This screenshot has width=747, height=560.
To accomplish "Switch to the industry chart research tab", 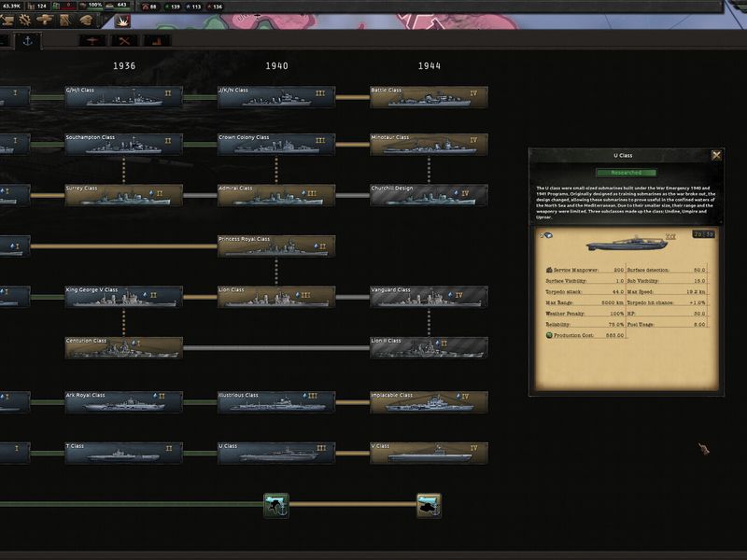I will [157, 41].
